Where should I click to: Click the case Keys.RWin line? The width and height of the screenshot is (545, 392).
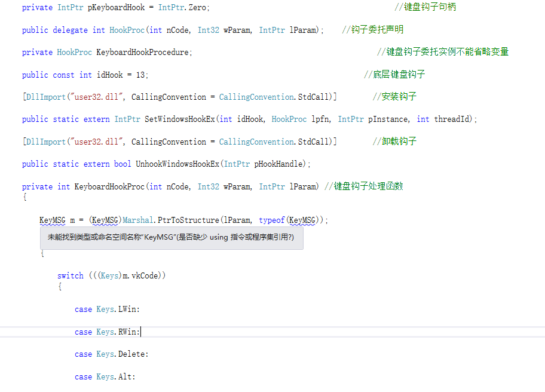(x=107, y=332)
